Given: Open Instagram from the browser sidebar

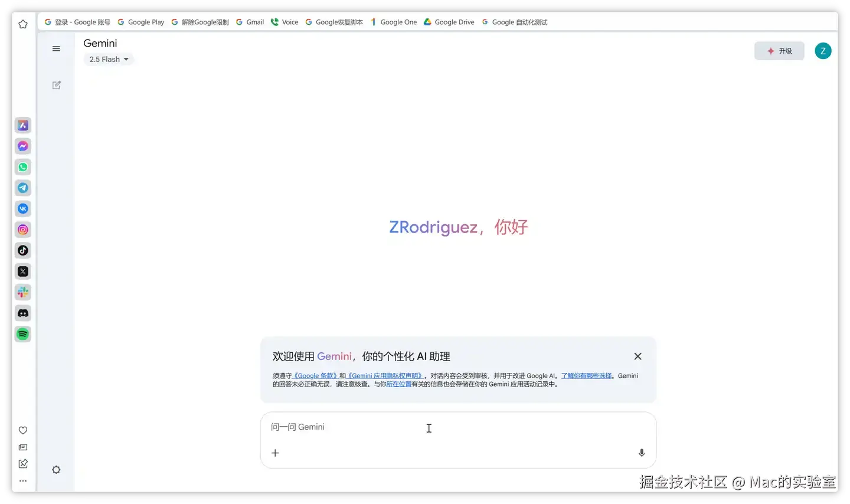Looking at the screenshot, I should tap(23, 230).
